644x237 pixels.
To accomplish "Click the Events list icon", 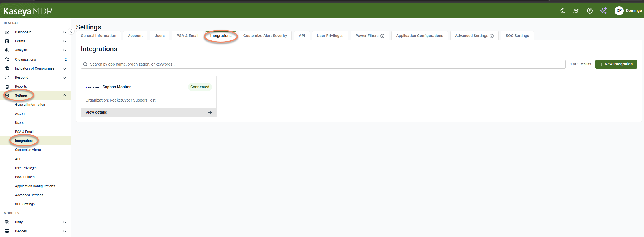I will pyautogui.click(x=7, y=41).
